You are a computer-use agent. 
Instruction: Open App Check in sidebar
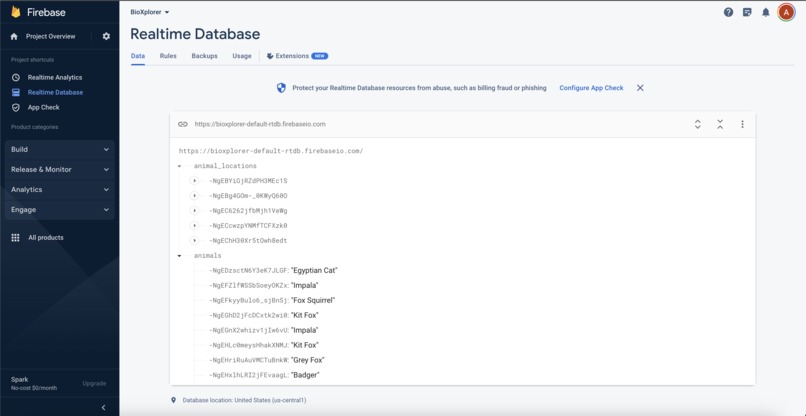point(44,107)
